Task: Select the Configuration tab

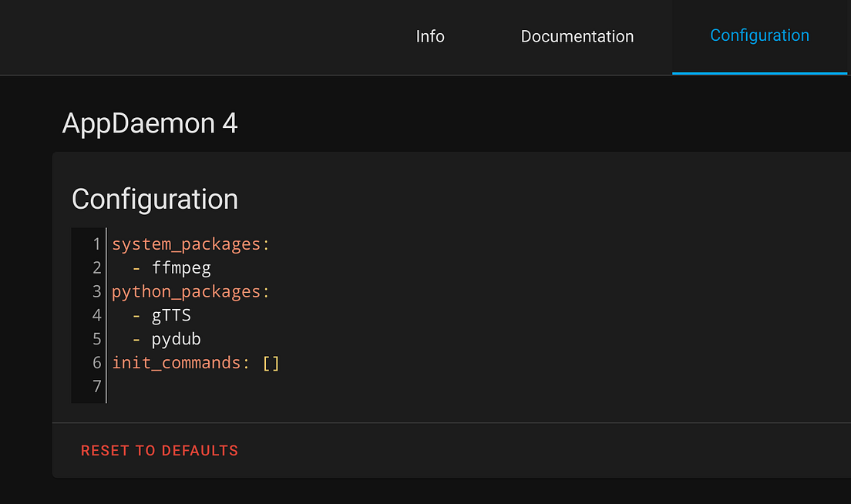Action: (x=759, y=35)
